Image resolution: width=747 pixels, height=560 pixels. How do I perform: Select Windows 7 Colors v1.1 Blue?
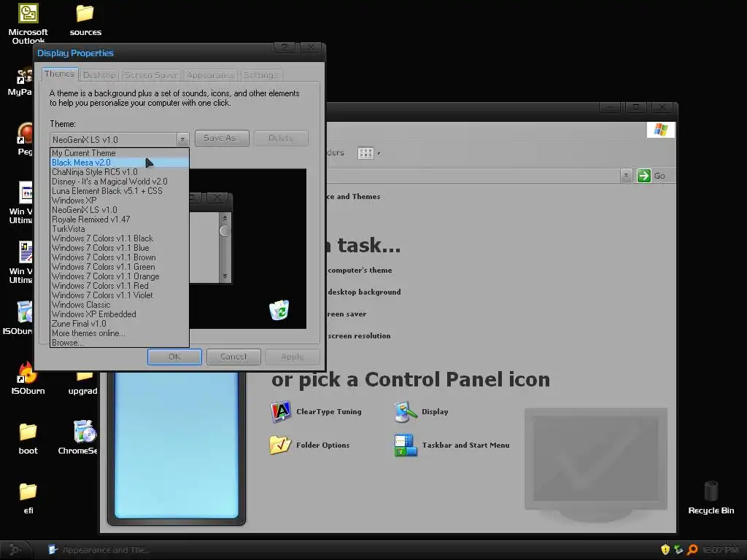120,248
